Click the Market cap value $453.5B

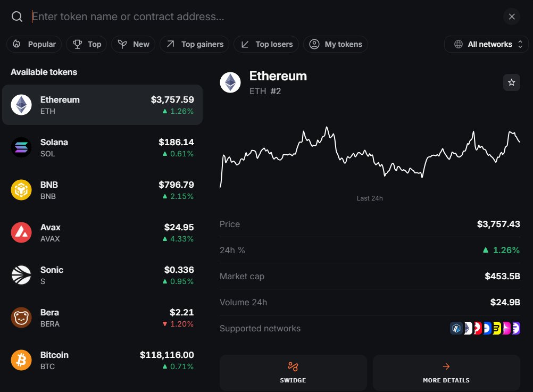502,276
